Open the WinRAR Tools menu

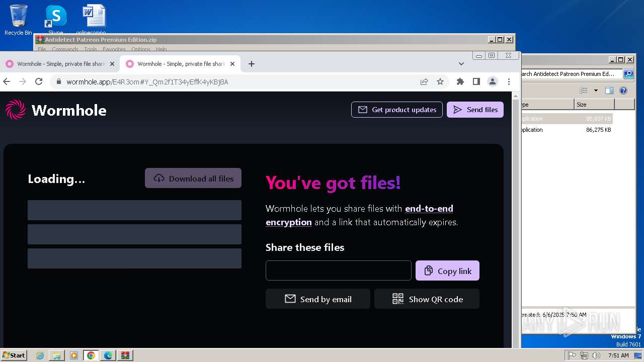(91, 49)
